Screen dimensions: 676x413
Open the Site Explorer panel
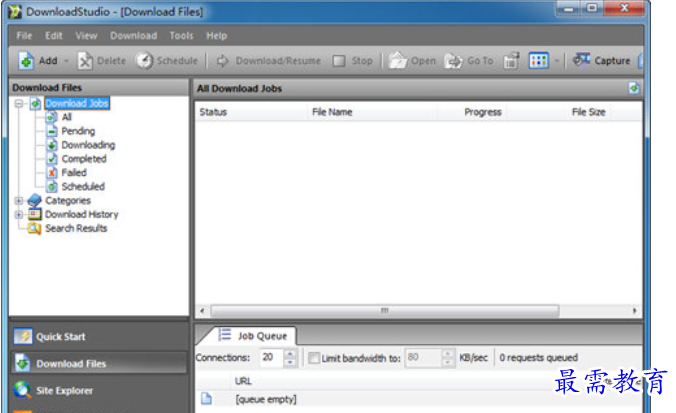point(99,391)
